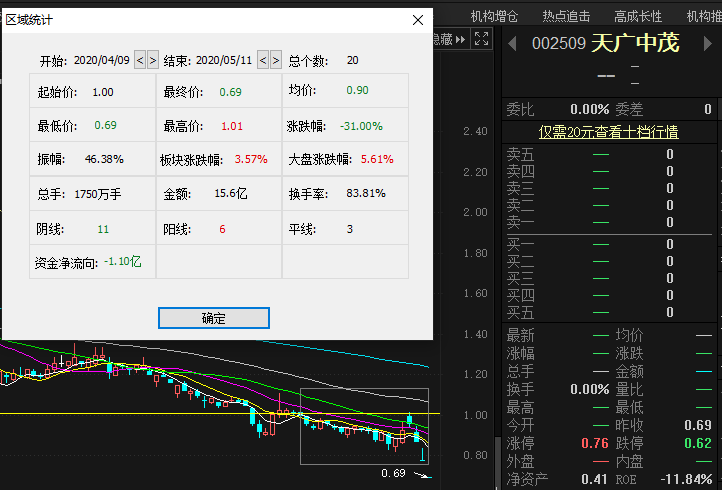The image size is (722, 490).
Task: Click the end date 2020/05/11 field
Action: coord(225,61)
